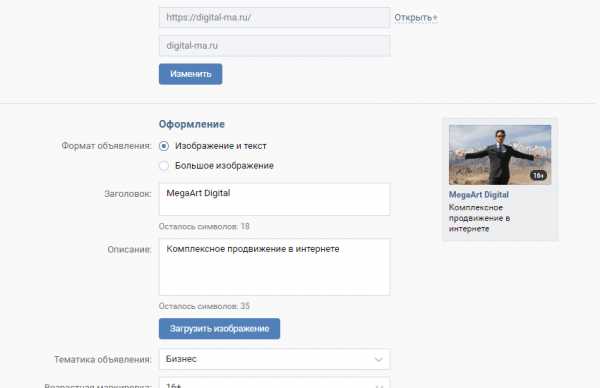The height and width of the screenshot is (388, 600).
Task: Click the 16+ badge on the preview image
Action: (538, 175)
